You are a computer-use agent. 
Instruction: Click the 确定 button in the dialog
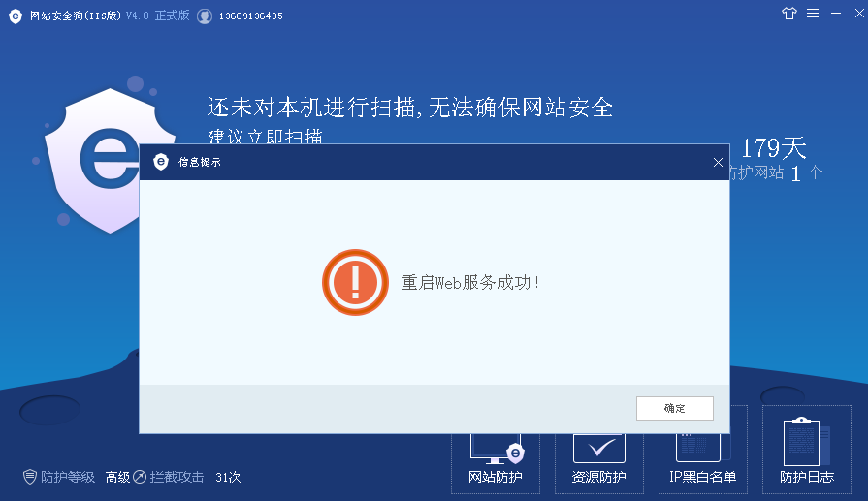pos(674,408)
